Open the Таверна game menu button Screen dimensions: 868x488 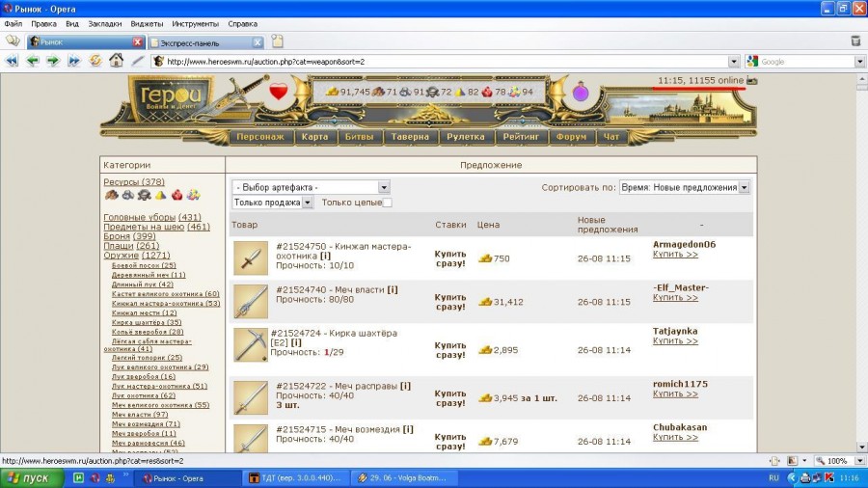point(410,137)
